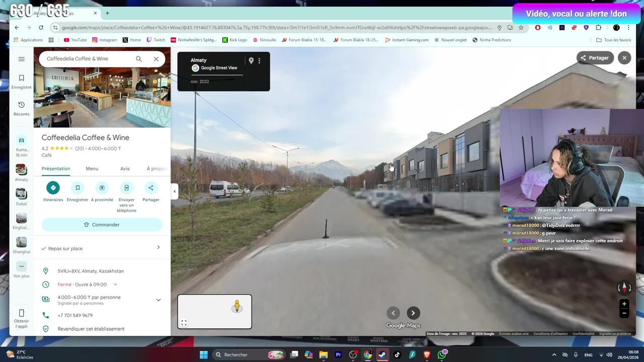Zoom in the Street View with plus
The width and height of the screenshot is (644, 362).
(624, 304)
